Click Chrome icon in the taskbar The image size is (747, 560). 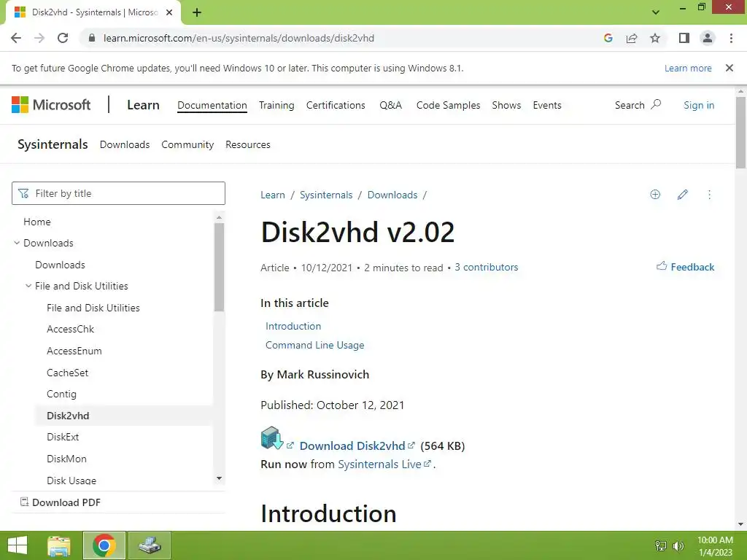coord(104,545)
